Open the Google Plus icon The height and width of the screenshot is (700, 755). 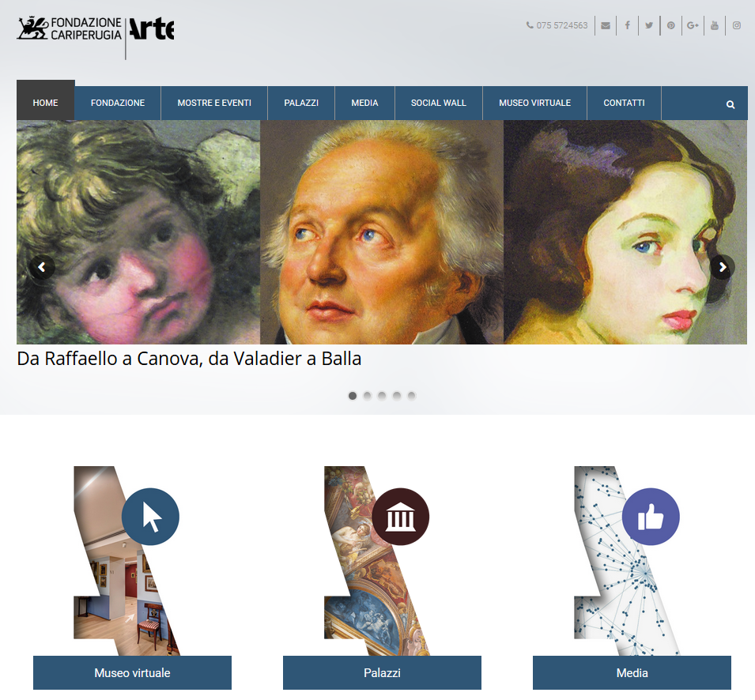(x=693, y=25)
